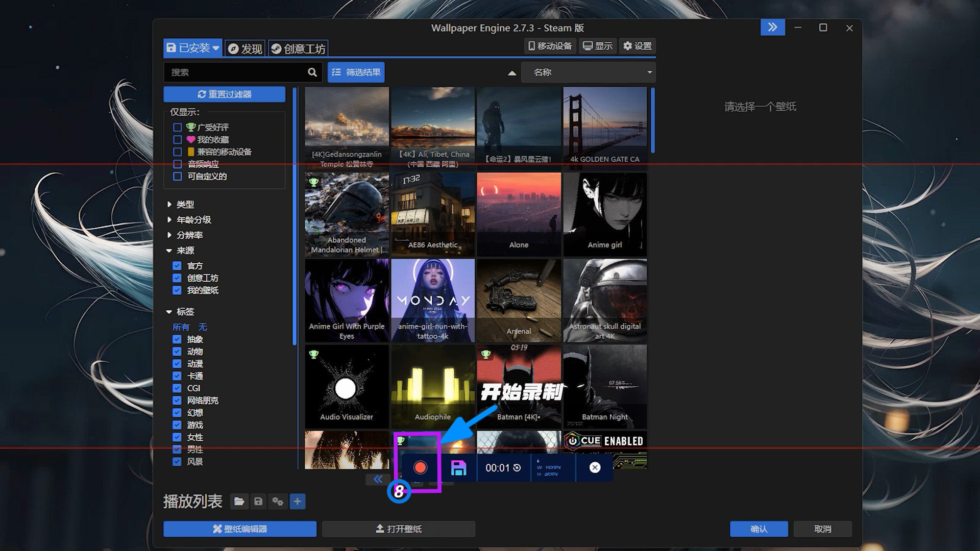The image size is (980, 551).
Task: Click the wallpaper grid vertical scrollbar
Action: click(x=653, y=120)
